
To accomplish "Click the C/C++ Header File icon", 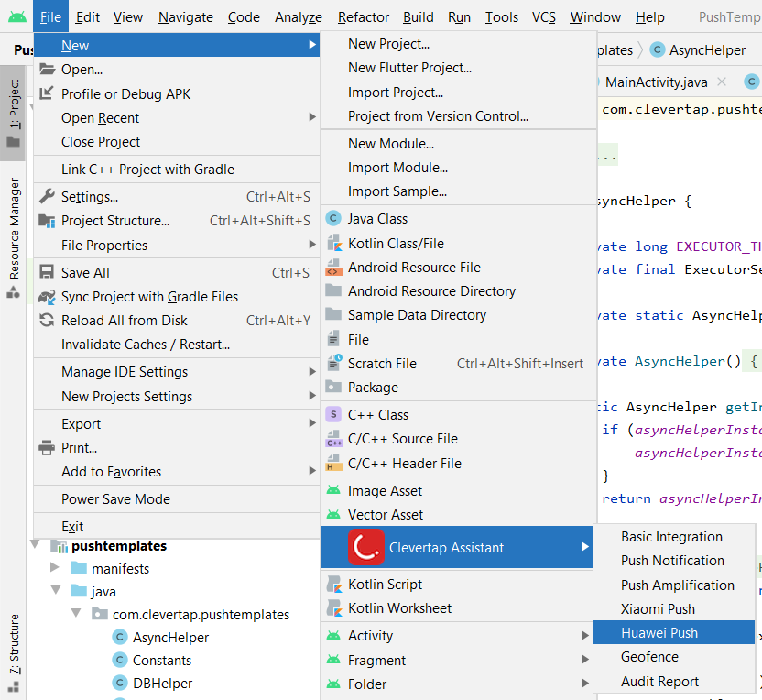I will pos(333,463).
